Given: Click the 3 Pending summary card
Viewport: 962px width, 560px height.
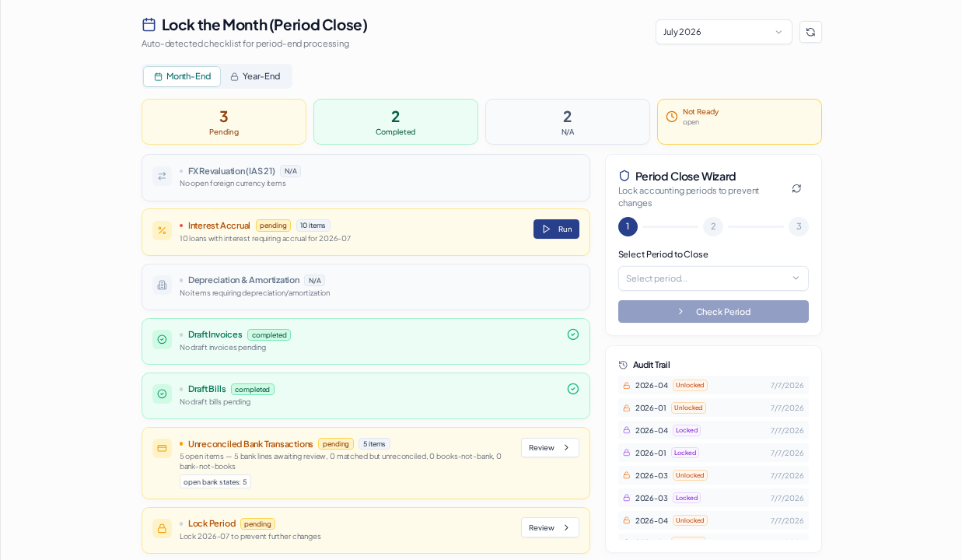Looking at the screenshot, I should [x=224, y=121].
